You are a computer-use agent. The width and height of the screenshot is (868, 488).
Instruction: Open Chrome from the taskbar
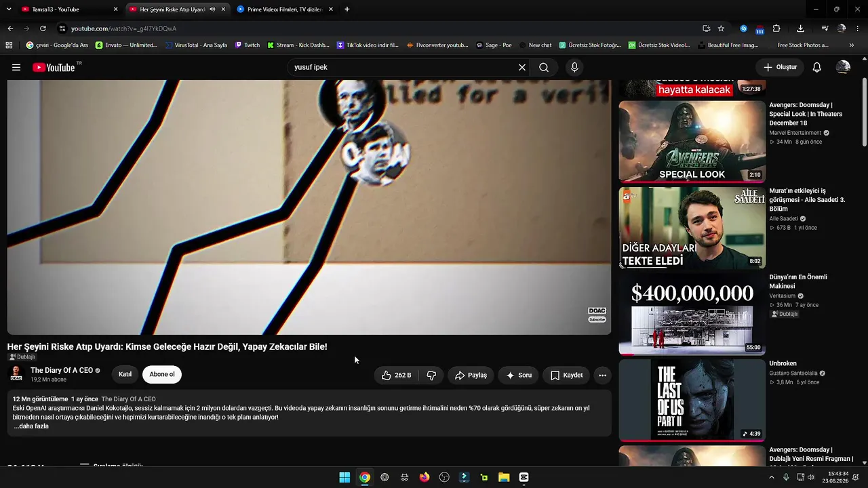coord(365,477)
